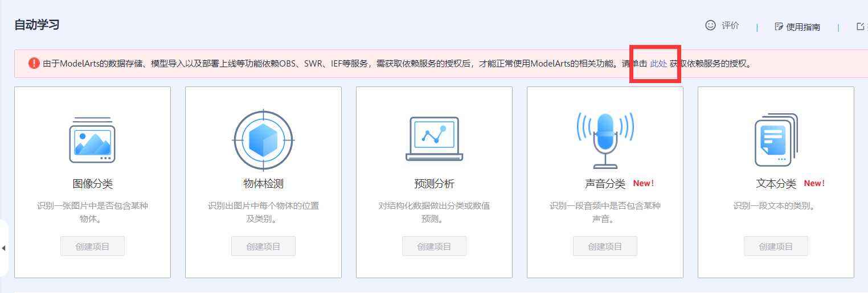
Task: Click 创建项目 under 物体检测
Action: 263,246
